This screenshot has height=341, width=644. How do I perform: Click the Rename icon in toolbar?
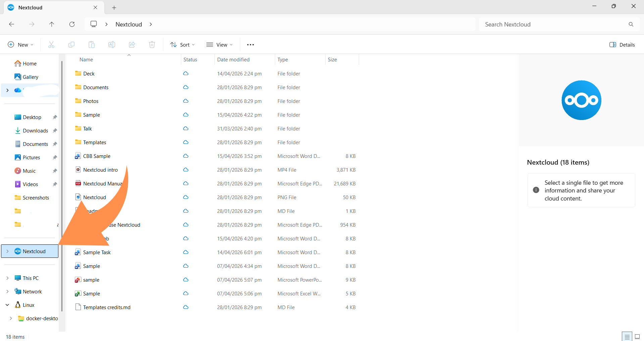pyautogui.click(x=112, y=45)
